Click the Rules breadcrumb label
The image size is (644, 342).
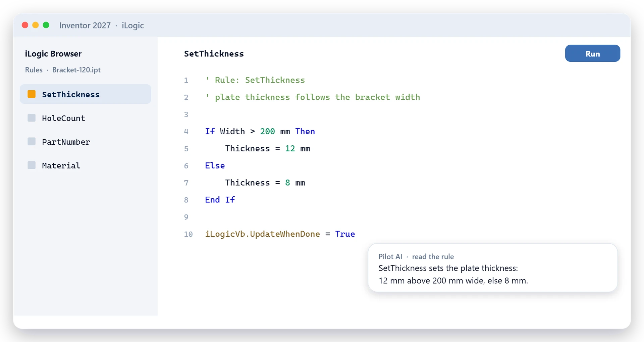(34, 70)
